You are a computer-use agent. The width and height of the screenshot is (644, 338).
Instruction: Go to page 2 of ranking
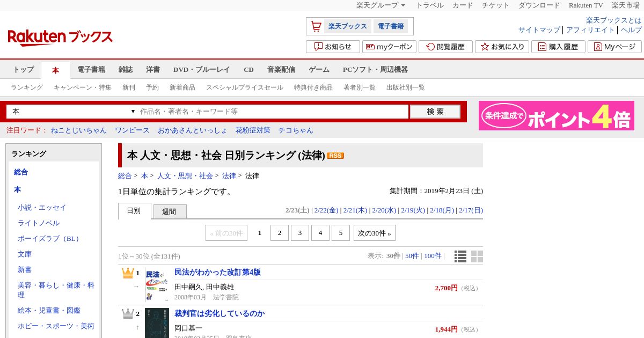point(280,233)
